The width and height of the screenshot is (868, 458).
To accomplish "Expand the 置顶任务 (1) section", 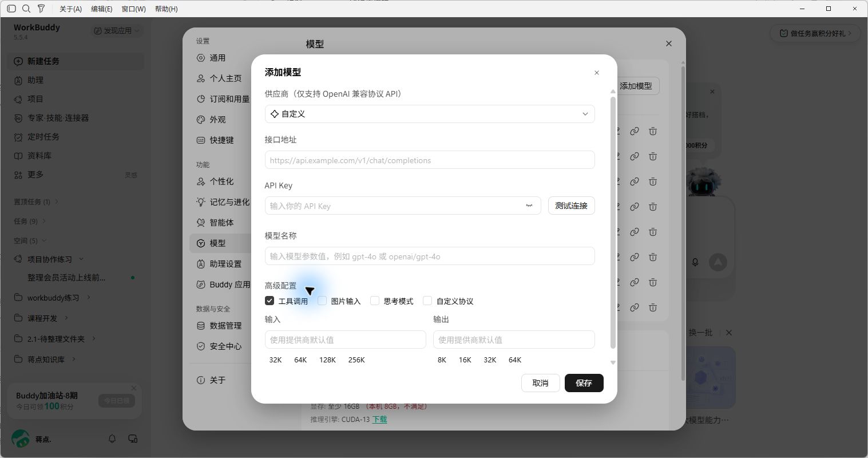I will [37, 202].
